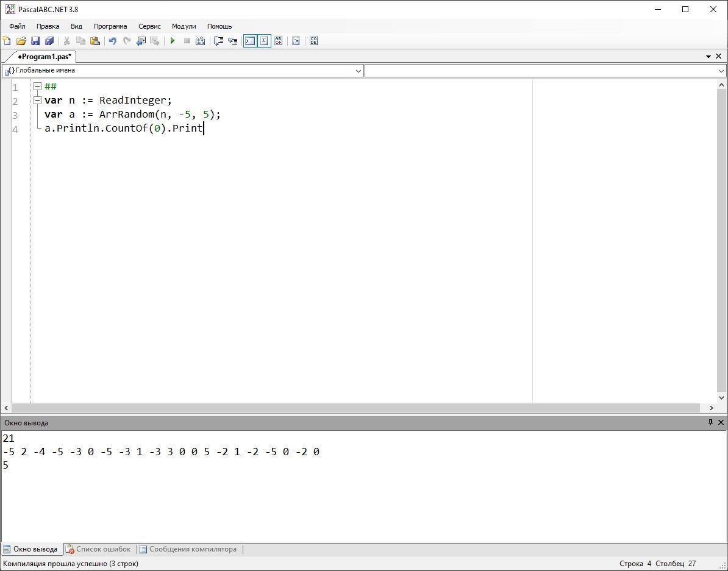Run the program with green arrow
Screen dimensions: 728x571
coord(173,41)
